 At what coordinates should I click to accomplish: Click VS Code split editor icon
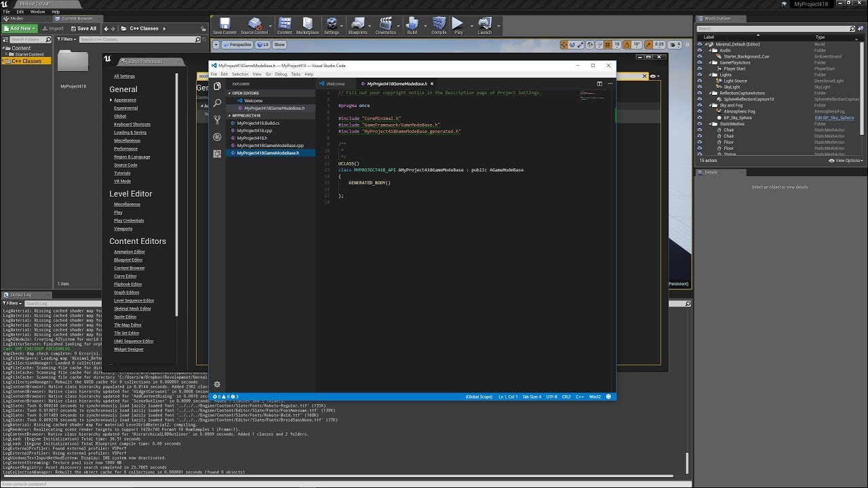(x=599, y=83)
